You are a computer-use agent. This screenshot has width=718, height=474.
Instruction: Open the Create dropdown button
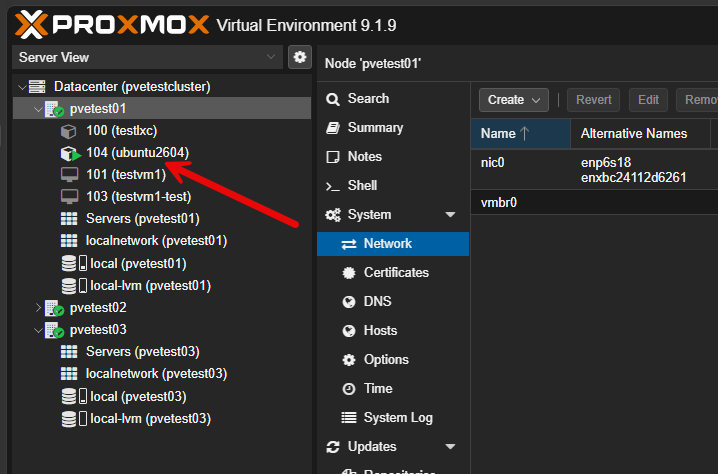click(x=514, y=100)
